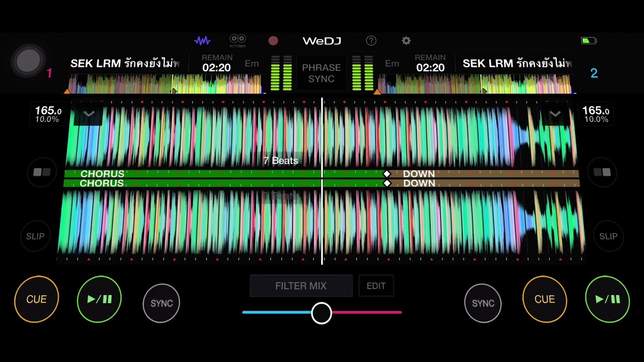Viewport: 644px width, 362px height.
Task: Expand the deck 2 waveform chevron
Action: point(555,114)
